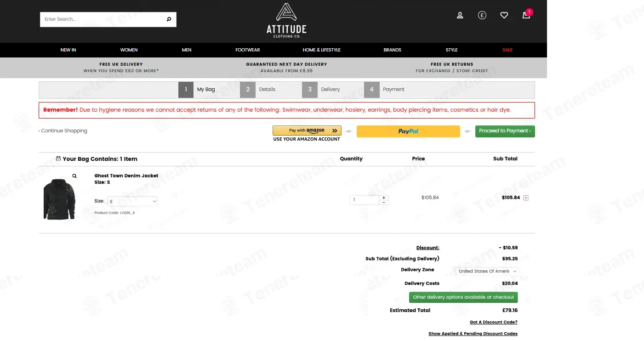Open the shopping bag icon

click(x=526, y=15)
